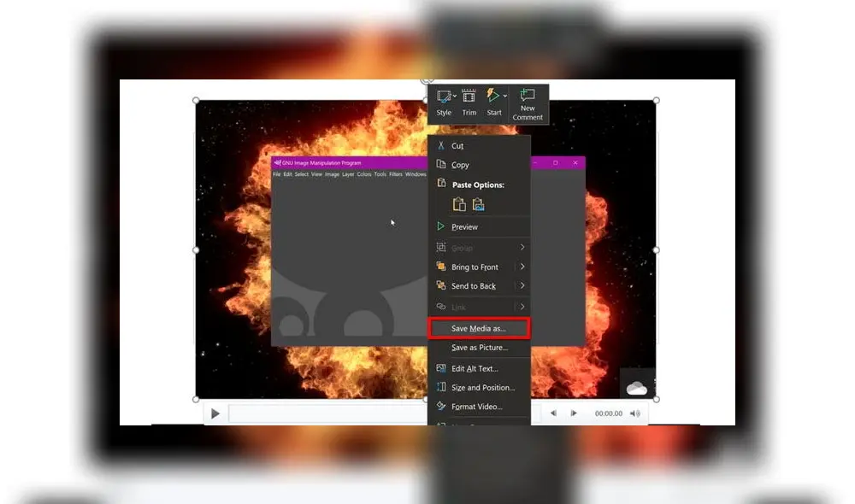
Task: Open the Start dropdown arrow
Action: (x=504, y=95)
